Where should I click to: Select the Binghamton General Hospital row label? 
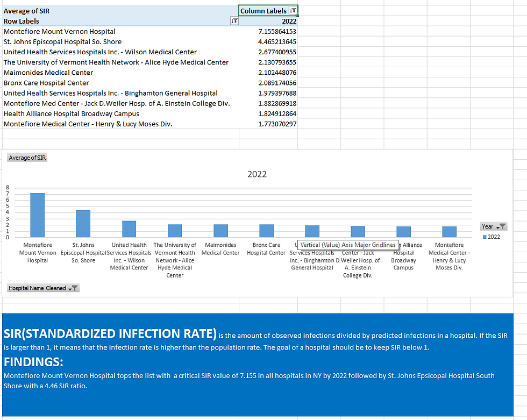tap(120, 93)
